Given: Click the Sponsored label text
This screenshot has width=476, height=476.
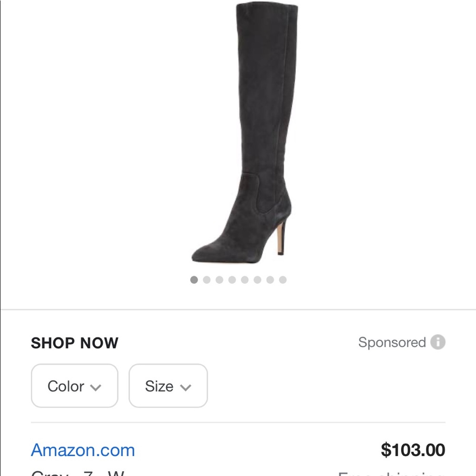Looking at the screenshot, I should pyautogui.click(x=394, y=342).
